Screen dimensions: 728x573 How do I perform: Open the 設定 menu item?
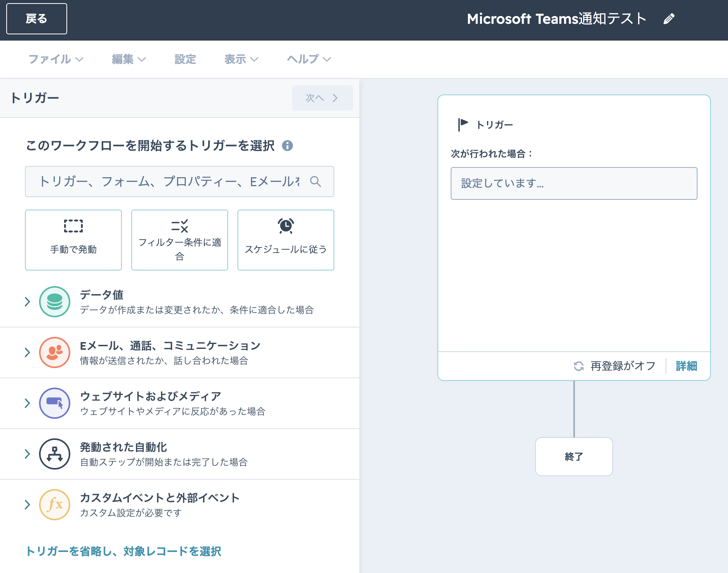tap(185, 59)
